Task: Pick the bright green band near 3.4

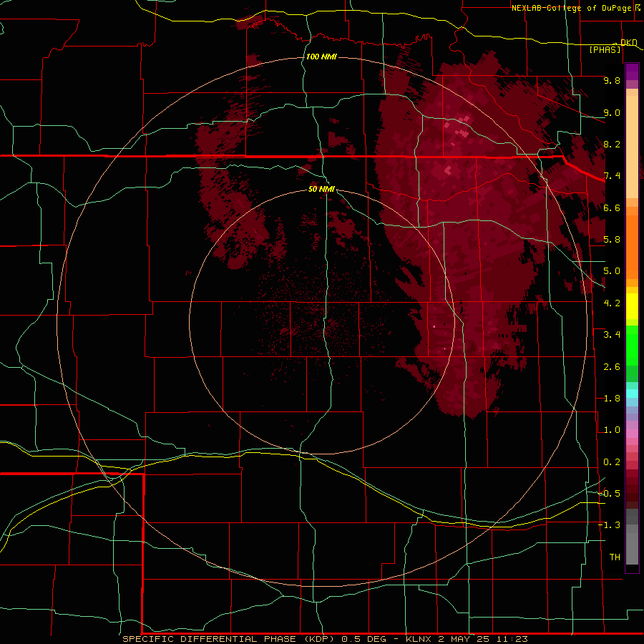Action: point(632,345)
